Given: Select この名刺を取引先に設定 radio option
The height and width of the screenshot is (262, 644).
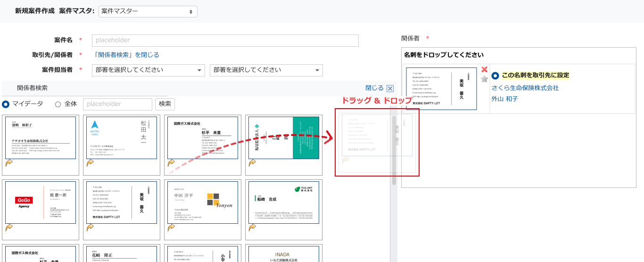Looking at the screenshot, I should tap(495, 76).
